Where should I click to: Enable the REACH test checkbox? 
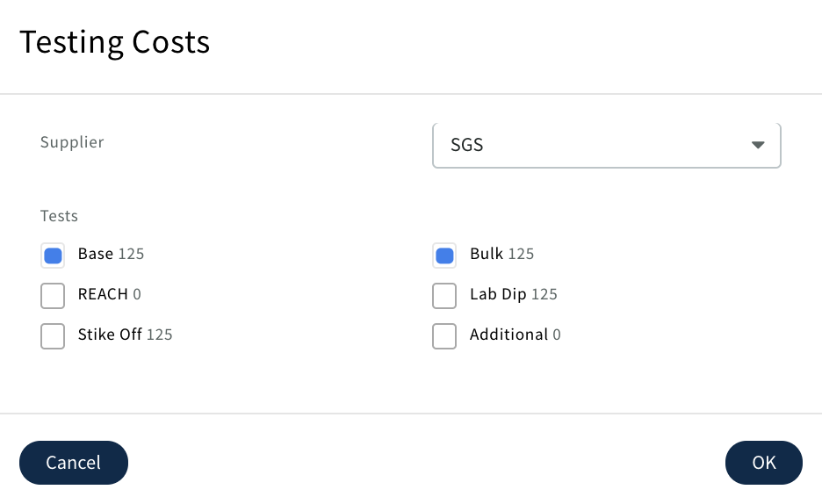[x=53, y=296]
